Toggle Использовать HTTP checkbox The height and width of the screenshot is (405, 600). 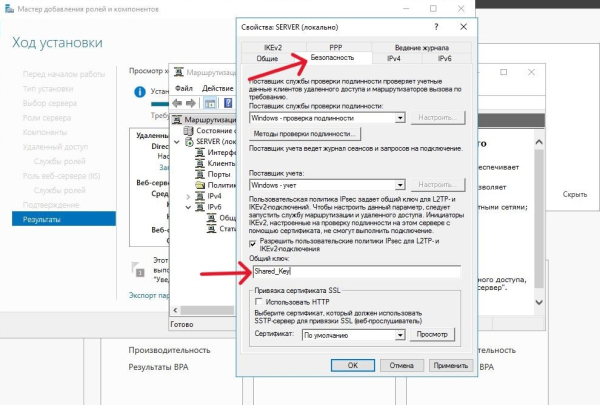259,302
